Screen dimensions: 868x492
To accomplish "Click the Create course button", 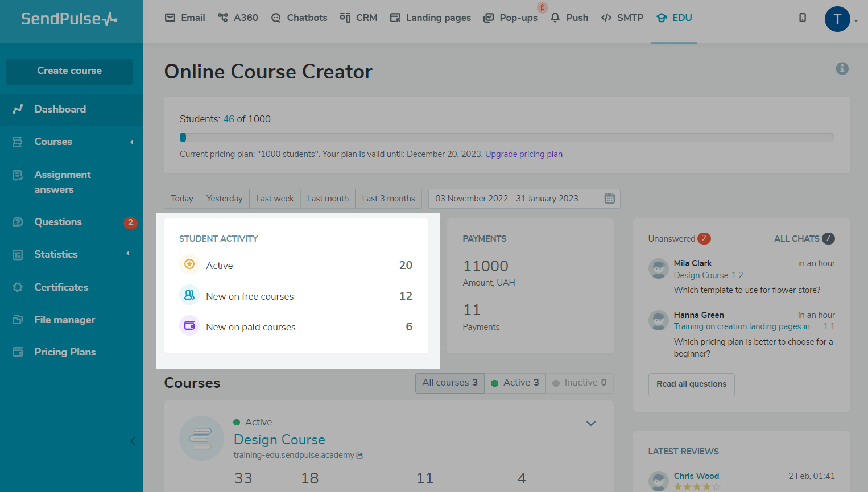I will (69, 71).
